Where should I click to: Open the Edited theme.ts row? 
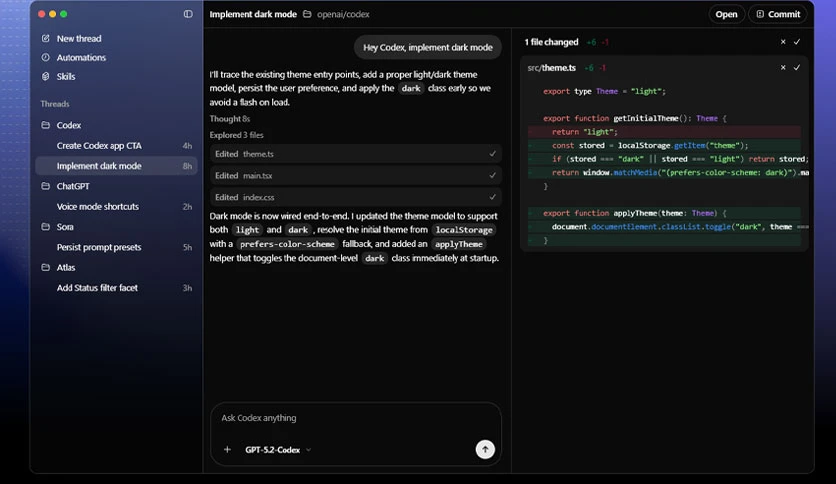tap(355, 154)
